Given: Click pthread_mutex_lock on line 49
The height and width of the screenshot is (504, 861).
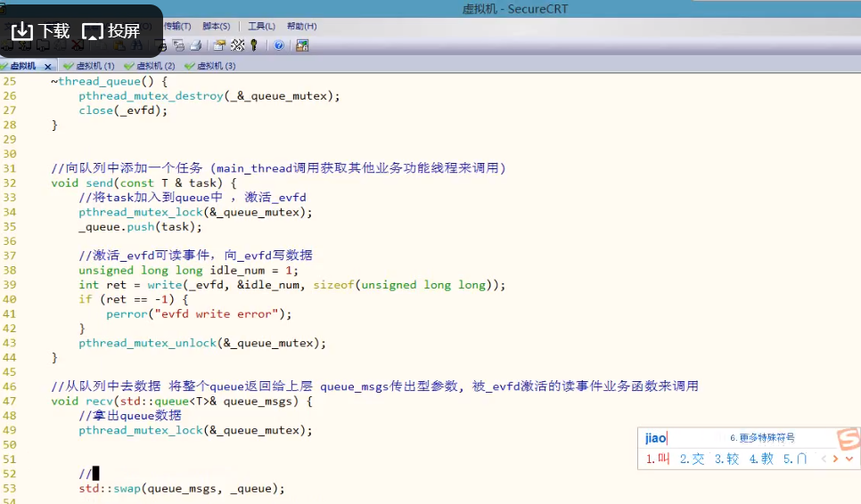Looking at the screenshot, I should click(141, 430).
